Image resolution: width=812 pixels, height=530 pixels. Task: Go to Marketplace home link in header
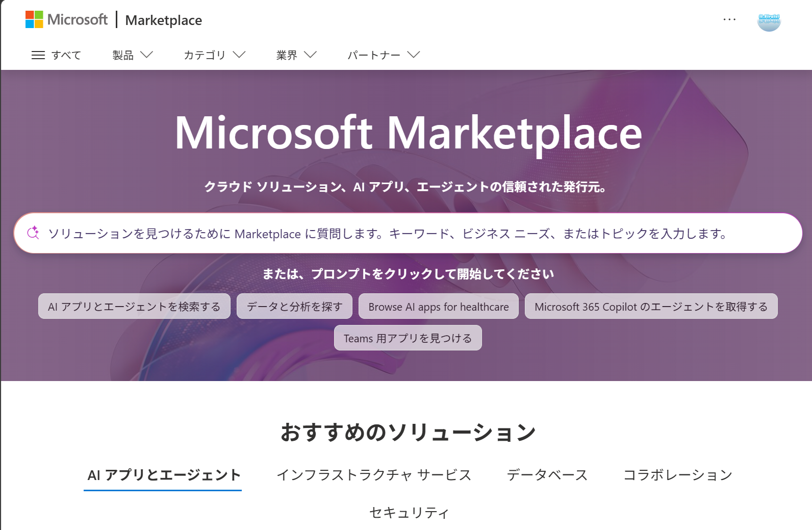click(164, 20)
